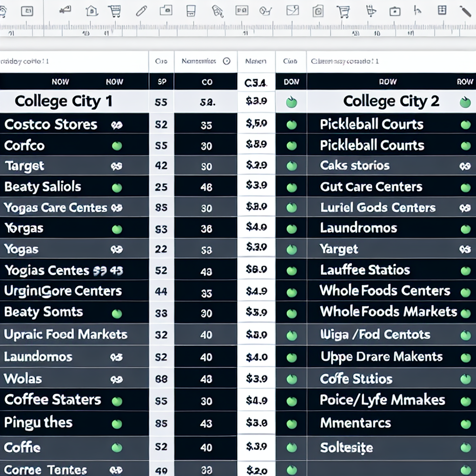Screen dimensions: 476x476
Task: Open the folder icon right of the pencil
Action: 166,11
